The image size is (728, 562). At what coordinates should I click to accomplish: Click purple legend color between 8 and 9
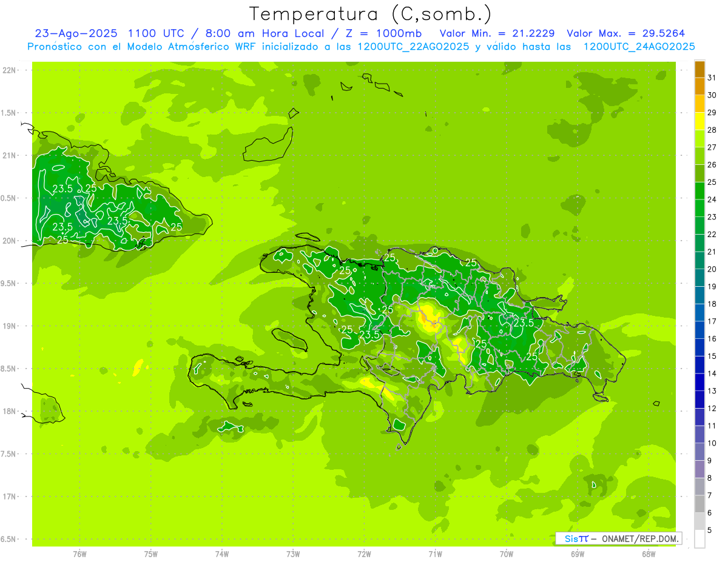[x=699, y=469]
